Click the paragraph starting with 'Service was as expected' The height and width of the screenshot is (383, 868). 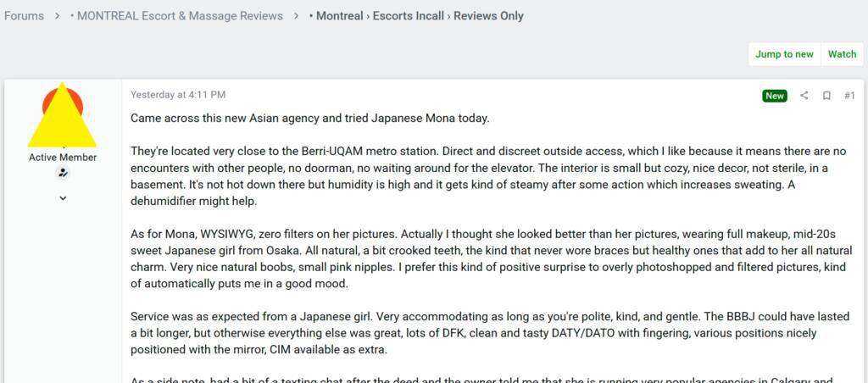click(489, 331)
